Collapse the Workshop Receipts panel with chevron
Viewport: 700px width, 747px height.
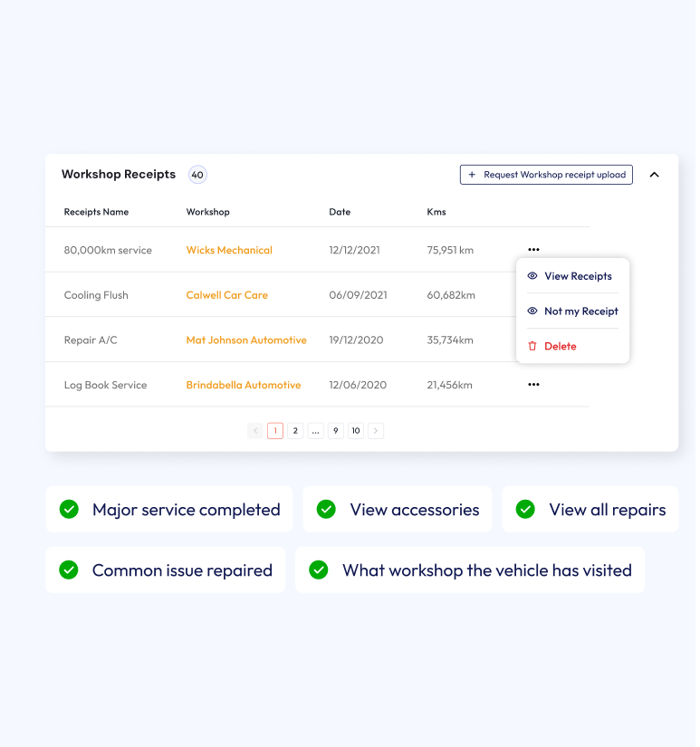coord(655,175)
